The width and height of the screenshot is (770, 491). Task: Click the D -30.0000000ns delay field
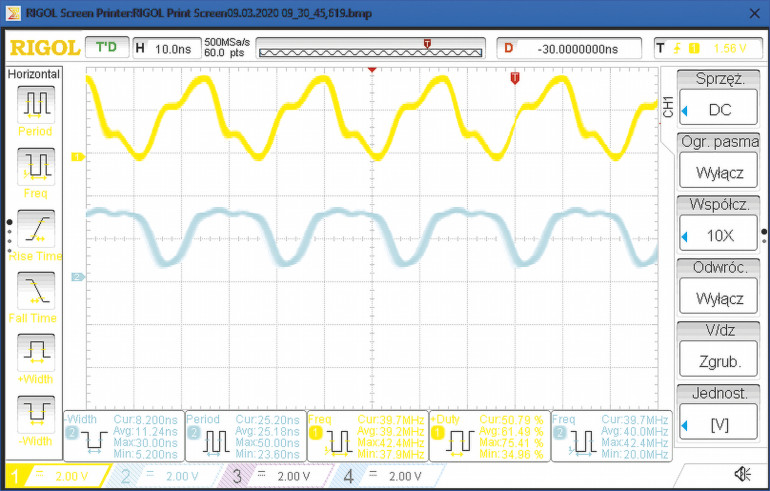(x=572, y=48)
